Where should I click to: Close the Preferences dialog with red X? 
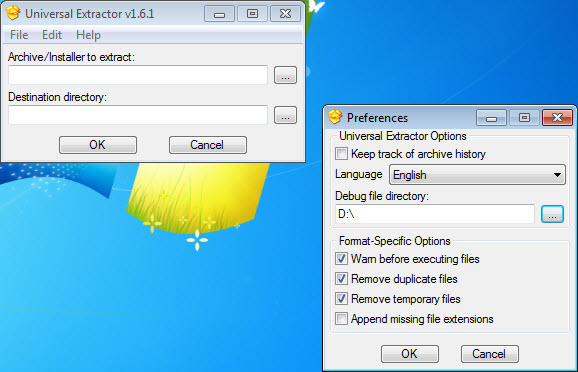point(557,118)
